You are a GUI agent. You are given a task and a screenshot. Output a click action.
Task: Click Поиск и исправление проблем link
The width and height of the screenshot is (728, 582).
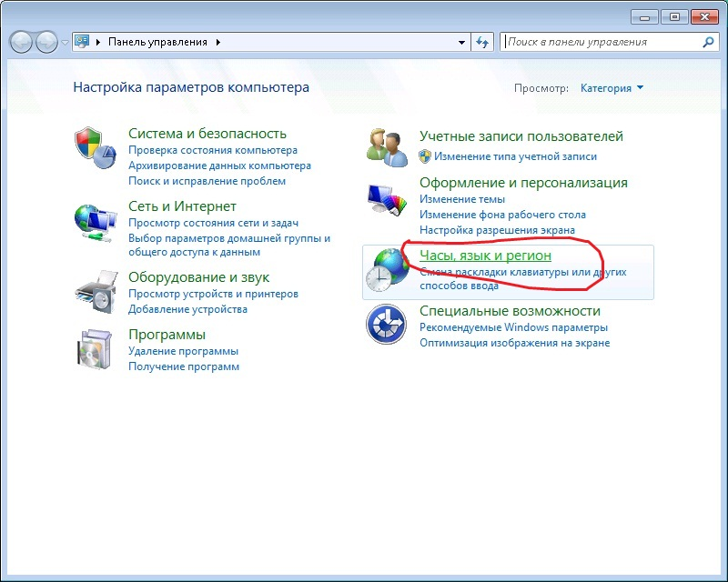207,181
